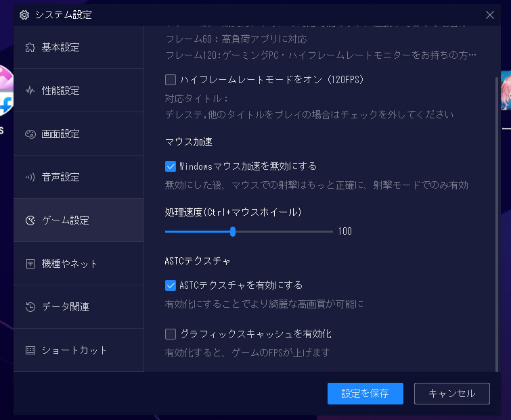This screenshot has height=420, width=511.
Task: Uncheck Windowsマウス加速を無効にする
Action: tap(171, 166)
